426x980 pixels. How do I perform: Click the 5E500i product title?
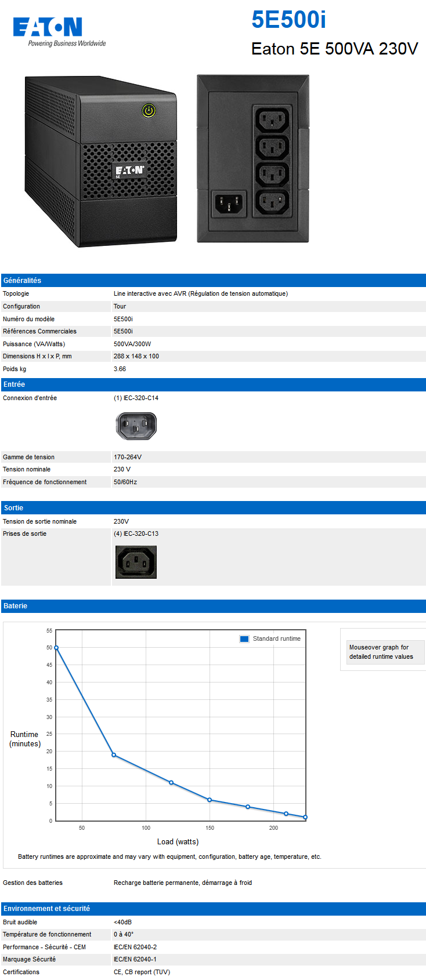(x=288, y=20)
